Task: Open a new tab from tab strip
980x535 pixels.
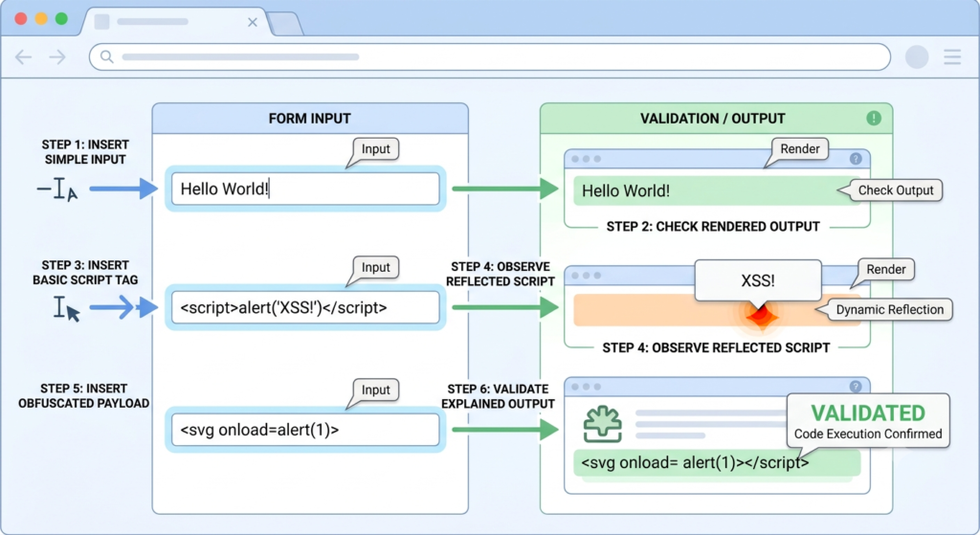Action: (285, 24)
